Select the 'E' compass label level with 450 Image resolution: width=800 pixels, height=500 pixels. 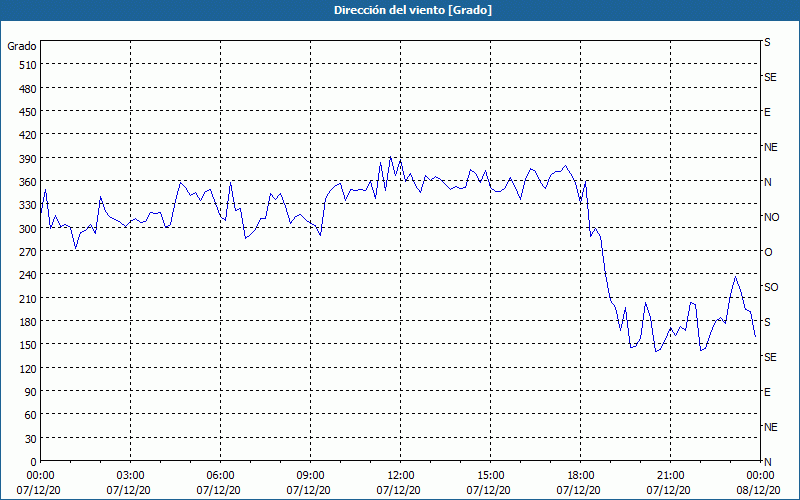767,112
